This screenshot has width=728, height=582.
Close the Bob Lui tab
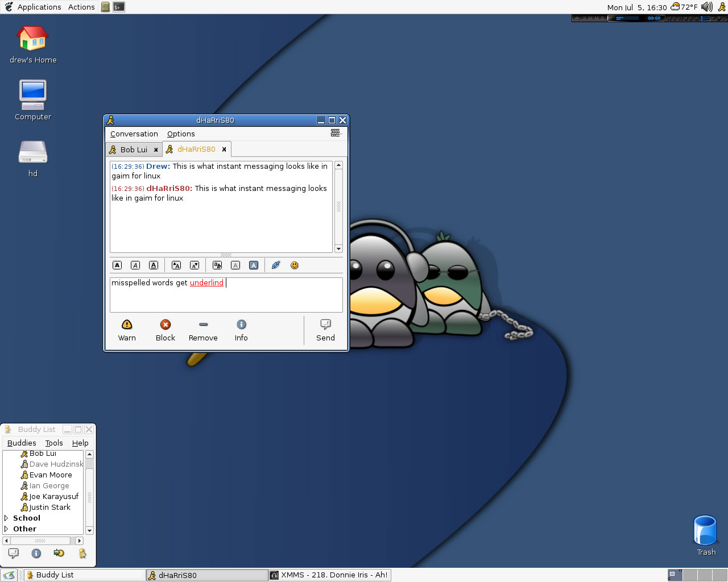(156, 150)
